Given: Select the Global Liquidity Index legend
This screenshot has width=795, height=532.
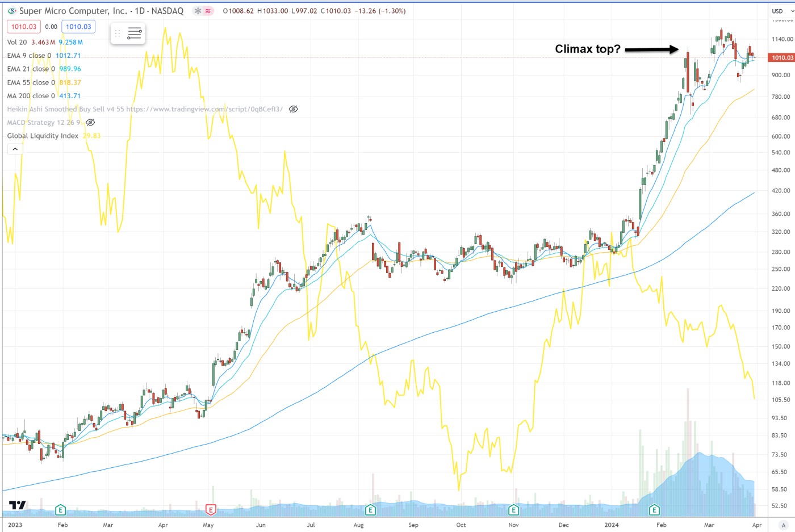Looking at the screenshot, I should pos(43,136).
